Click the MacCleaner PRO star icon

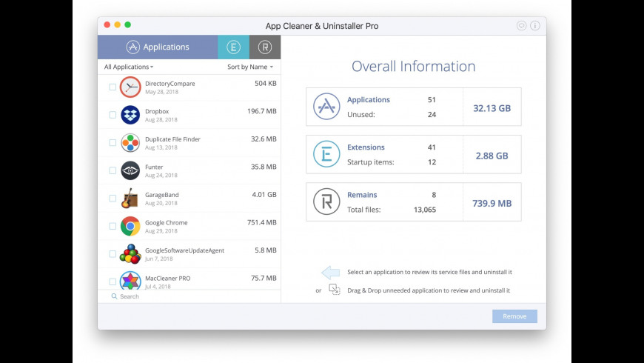click(130, 281)
